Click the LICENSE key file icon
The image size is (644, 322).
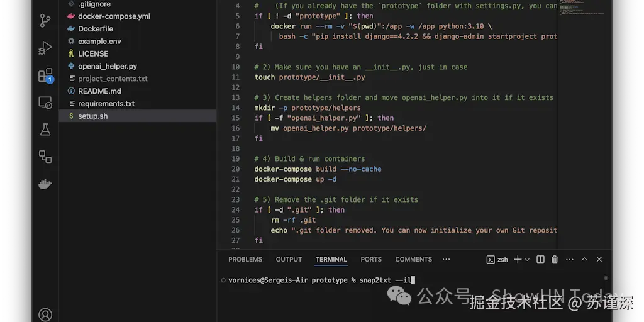tap(72, 54)
